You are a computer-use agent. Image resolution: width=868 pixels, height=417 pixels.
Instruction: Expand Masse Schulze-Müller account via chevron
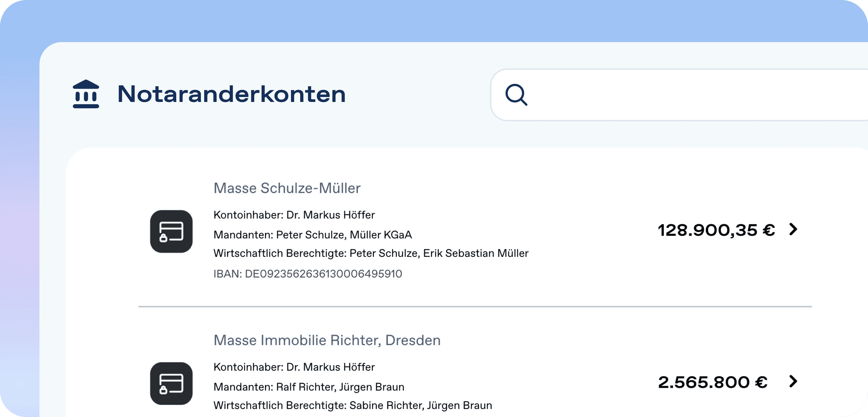(793, 229)
